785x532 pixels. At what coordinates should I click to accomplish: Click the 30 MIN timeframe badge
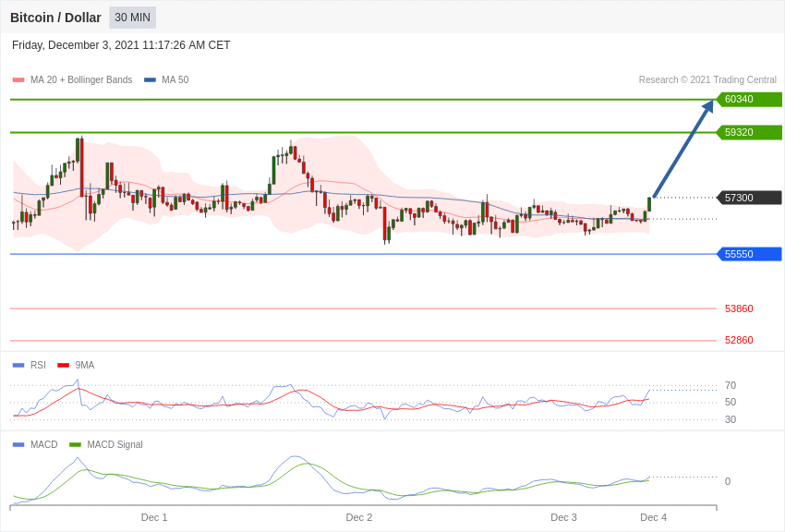(x=132, y=18)
